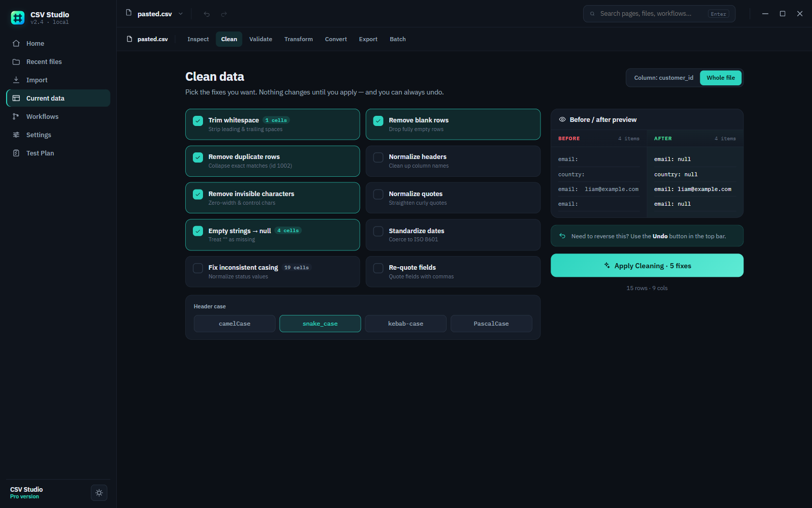Click the undo arrow in top bar
Image resolution: width=812 pixels, height=508 pixels.
click(207, 14)
